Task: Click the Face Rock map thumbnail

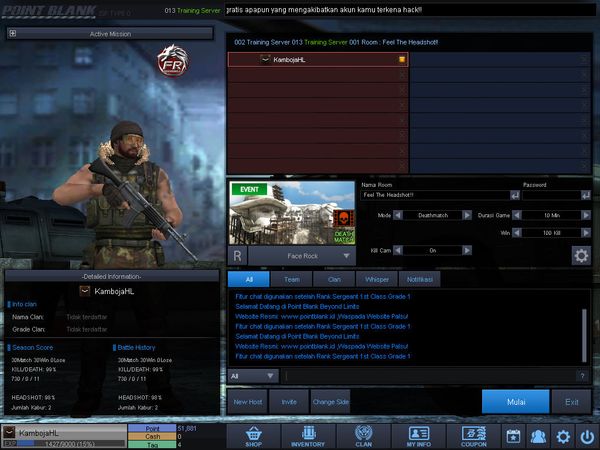Action: click(292, 213)
